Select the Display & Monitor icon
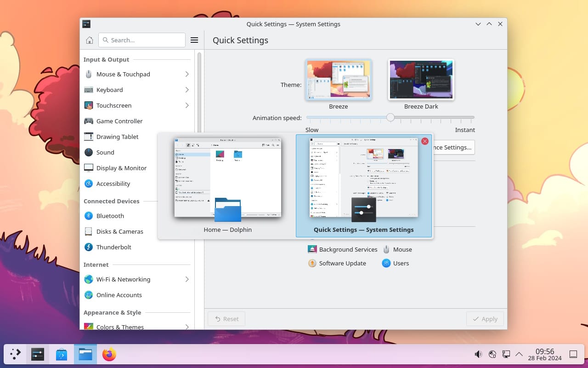The height and width of the screenshot is (368, 588). [88, 168]
